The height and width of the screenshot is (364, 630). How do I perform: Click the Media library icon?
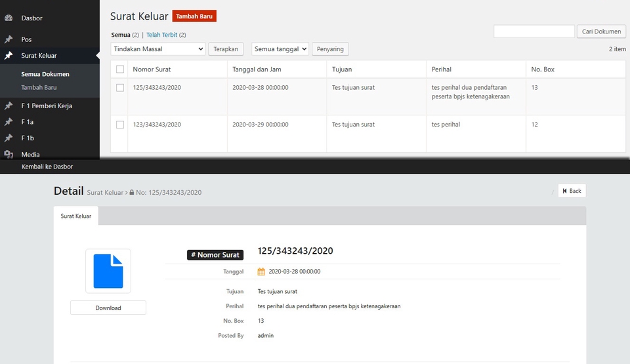pos(9,154)
